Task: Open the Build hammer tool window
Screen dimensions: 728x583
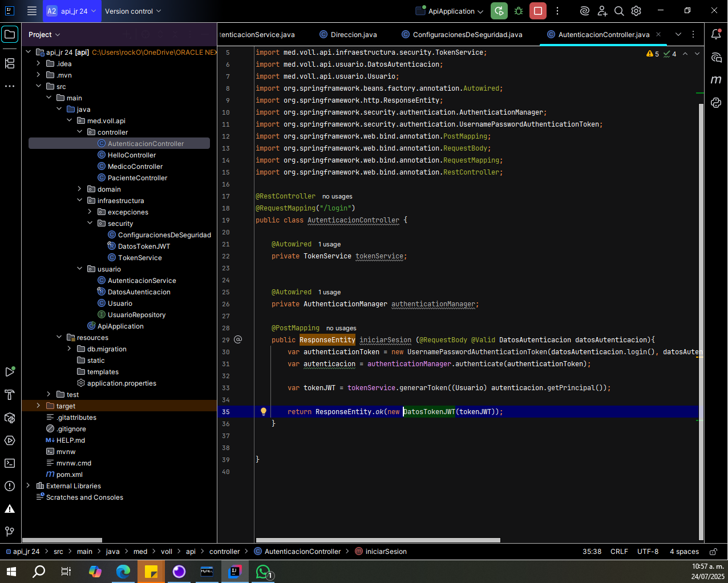Action: tap(10, 395)
